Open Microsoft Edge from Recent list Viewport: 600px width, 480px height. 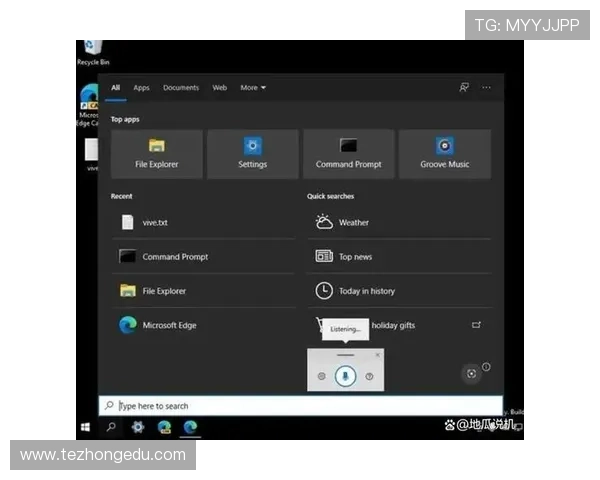point(204,325)
